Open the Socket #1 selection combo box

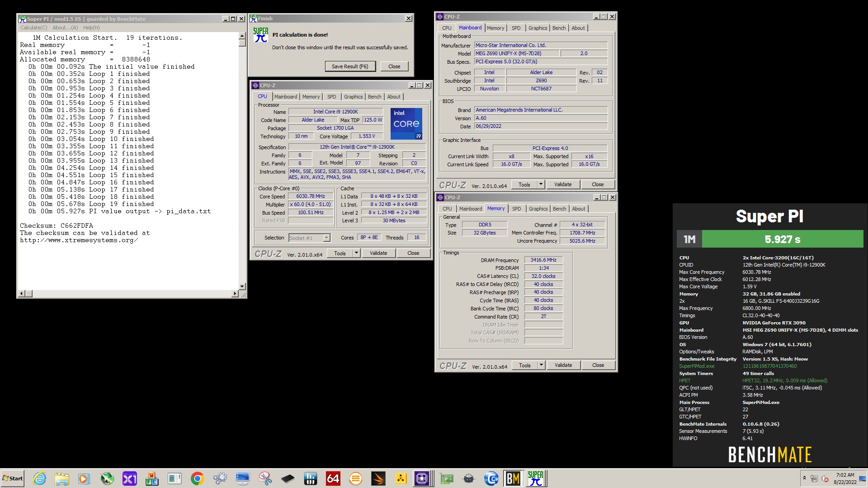(x=310, y=238)
